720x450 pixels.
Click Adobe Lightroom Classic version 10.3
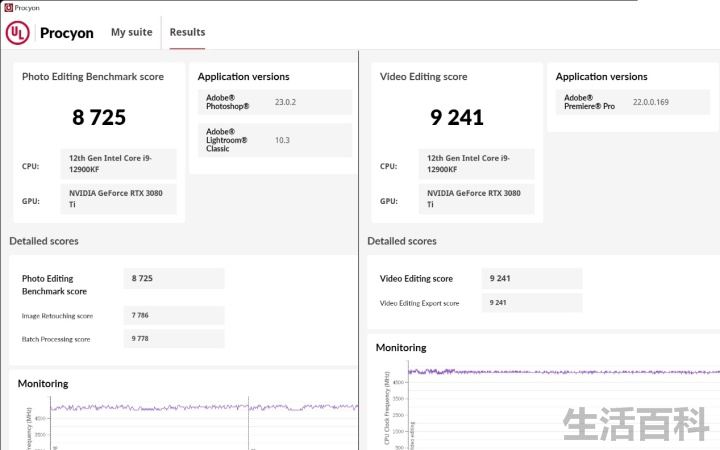click(282, 140)
